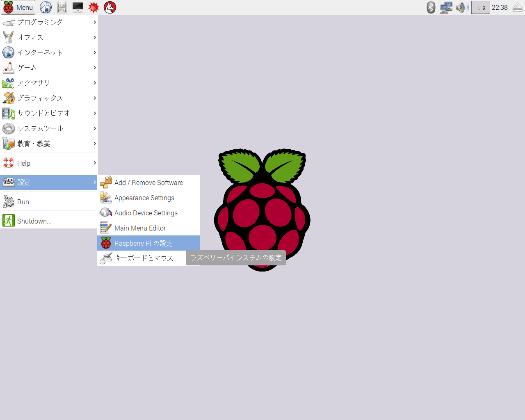The height and width of the screenshot is (420, 525).
Task: Click the Bluetooth tray icon
Action: pyautogui.click(x=431, y=7)
